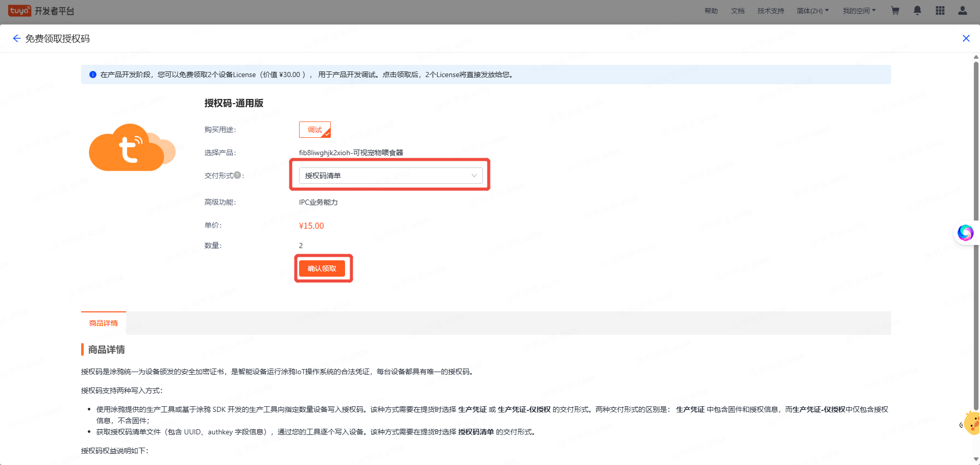Click the back arrow beside 免费领取授权码
Viewport: 980px width, 465px height.
tap(16, 39)
